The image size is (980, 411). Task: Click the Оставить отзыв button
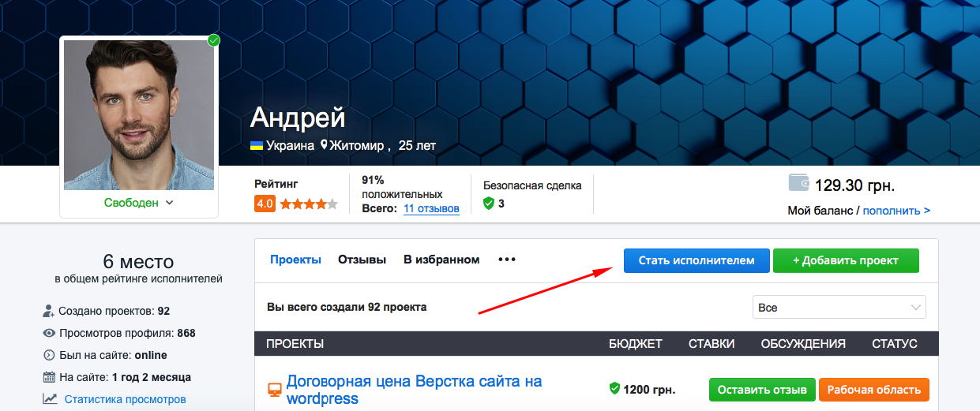[x=762, y=390]
